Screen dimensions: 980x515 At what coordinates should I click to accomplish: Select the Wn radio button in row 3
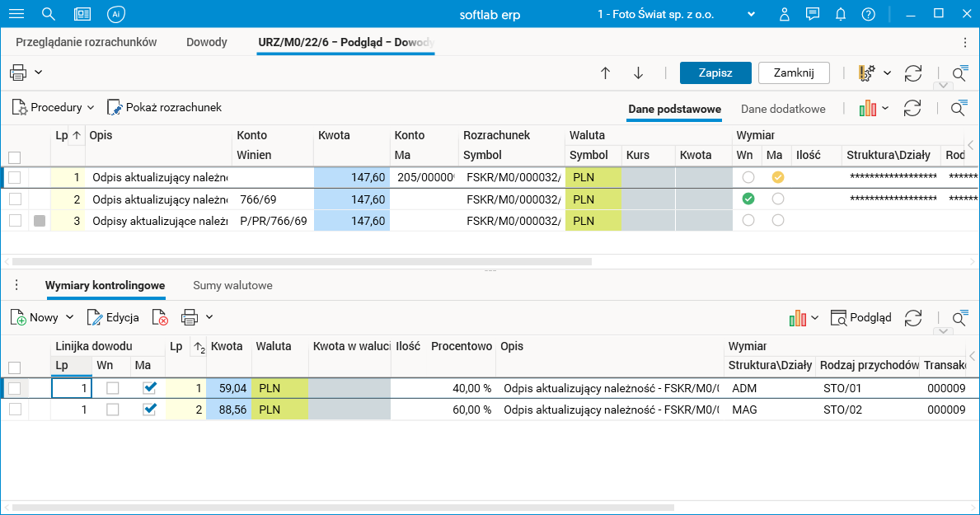[x=748, y=220]
